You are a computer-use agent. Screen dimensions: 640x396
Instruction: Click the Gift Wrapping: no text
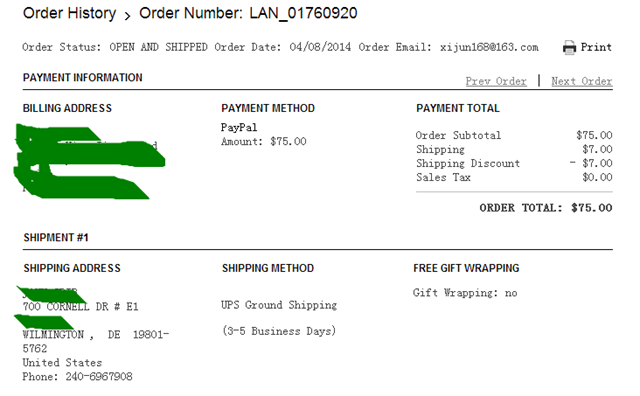click(465, 293)
